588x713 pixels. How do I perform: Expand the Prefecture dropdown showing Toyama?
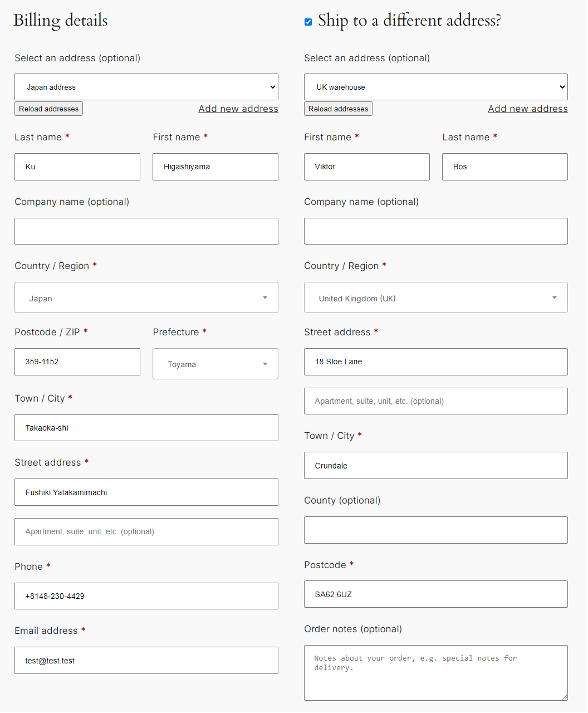(215, 364)
